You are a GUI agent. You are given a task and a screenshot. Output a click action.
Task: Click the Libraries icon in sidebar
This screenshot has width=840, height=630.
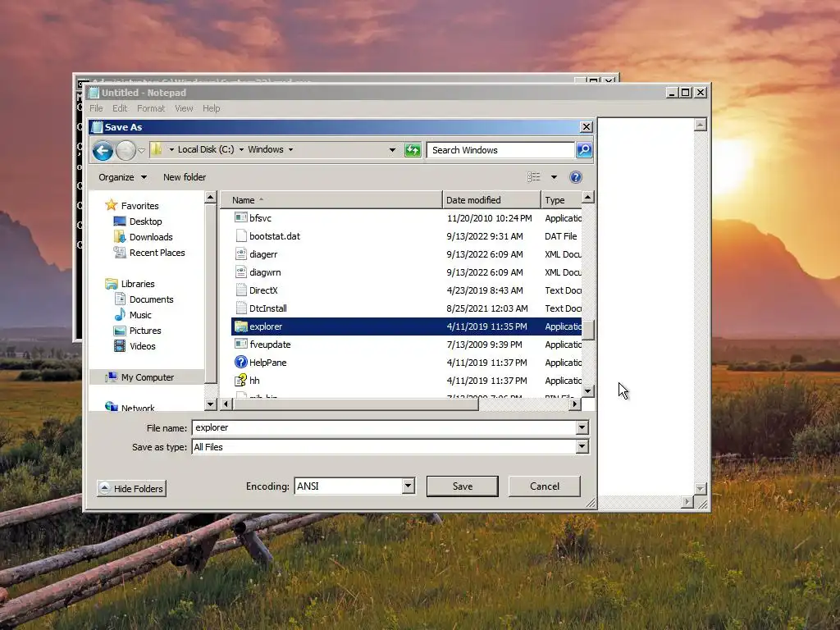click(112, 283)
